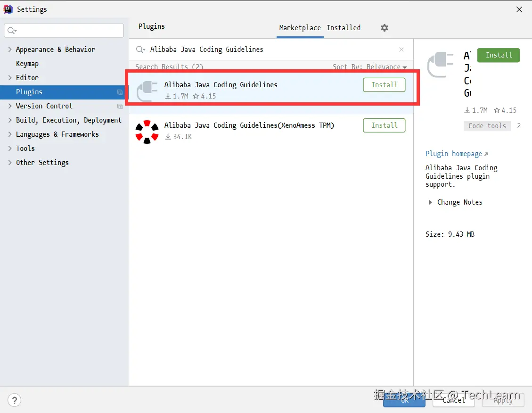Click the settings search magnifier icon in the sidebar
The height and width of the screenshot is (413, 532).
point(12,31)
